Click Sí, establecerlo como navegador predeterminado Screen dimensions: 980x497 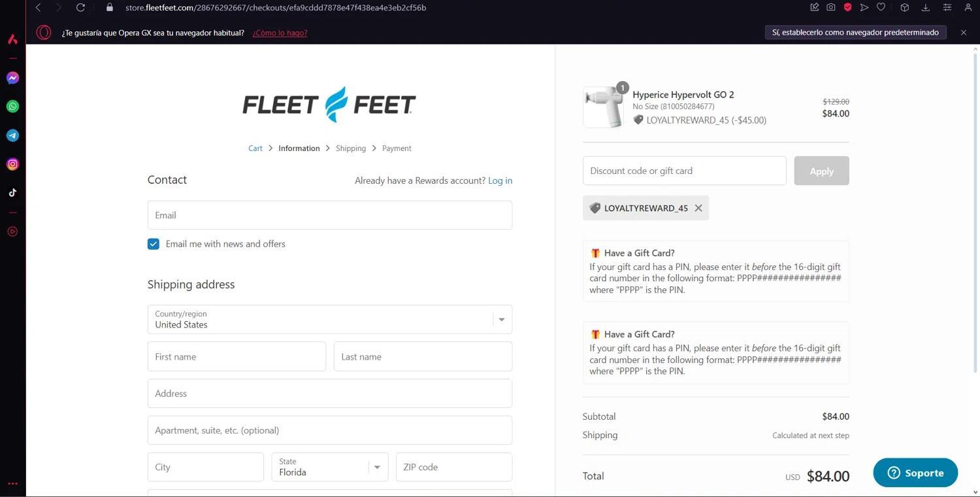tap(855, 32)
